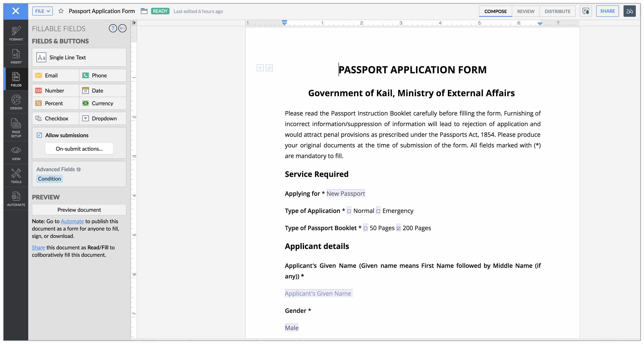This screenshot has height=344, width=644.
Task: Open the Insert sidebar panel
Action: 16,56
